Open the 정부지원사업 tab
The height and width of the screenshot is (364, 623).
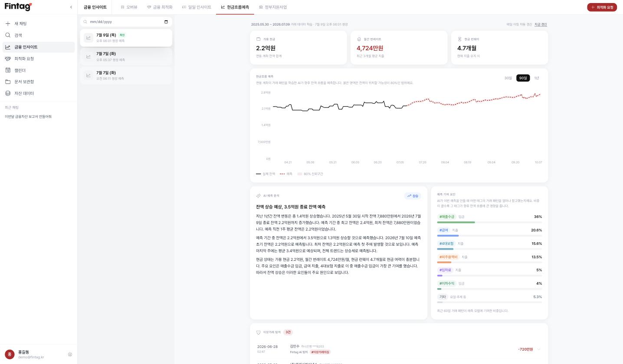pyautogui.click(x=273, y=7)
